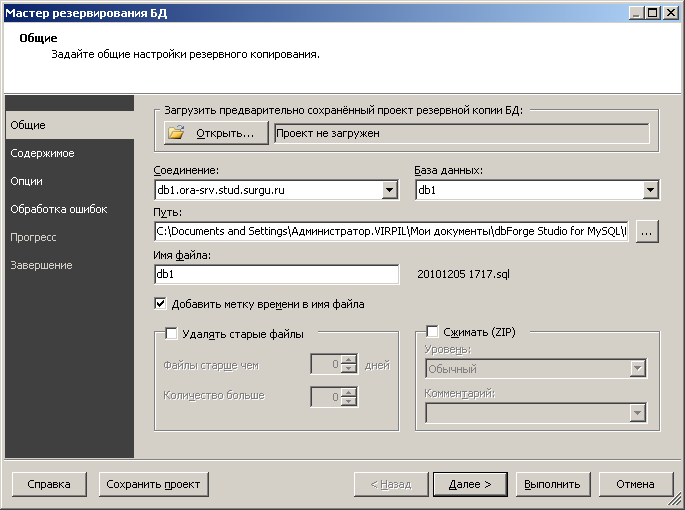Browse for folder with the ellipsis button
The image size is (685, 510).
coord(647,231)
